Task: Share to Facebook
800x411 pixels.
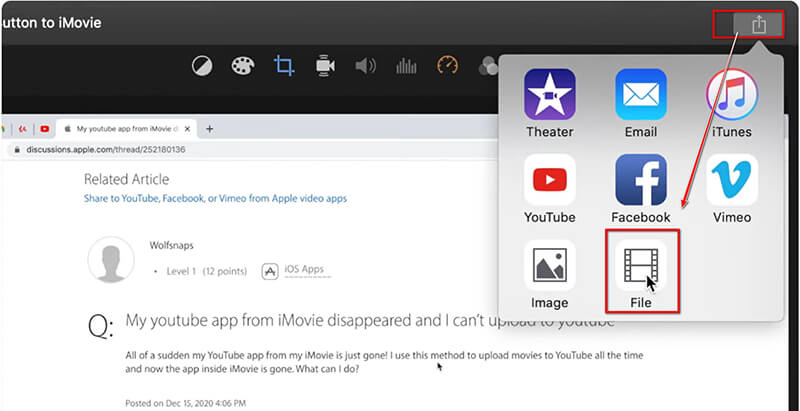Action: coord(640,189)
